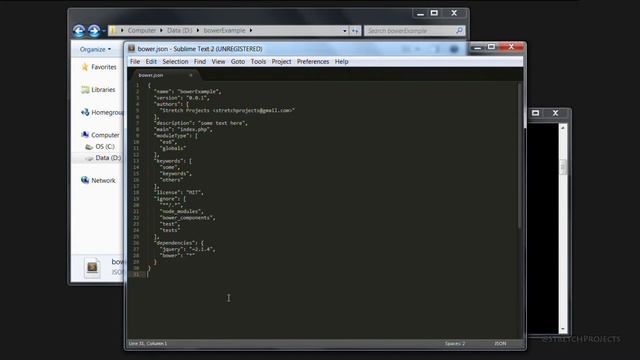Open recent pages arrow beside forward button
The width and height of the screenshot is (640, 360).
pyautogui.click(x=104, y=31)
